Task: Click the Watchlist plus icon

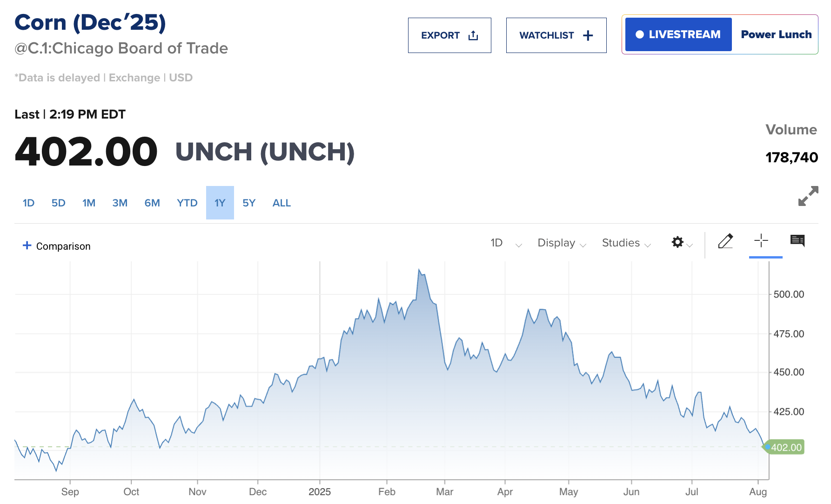Action: pyautogui.click(x=588, y=35)
